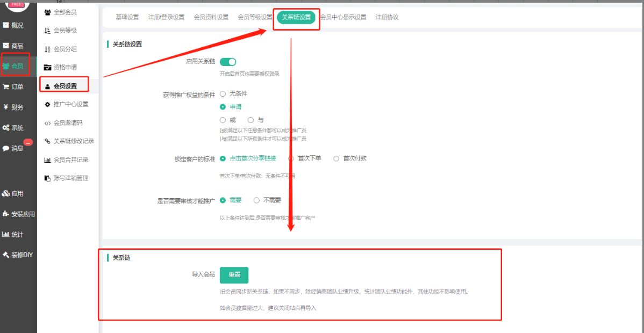Open 商品 products icon in sidebar

tap(6, 46)
